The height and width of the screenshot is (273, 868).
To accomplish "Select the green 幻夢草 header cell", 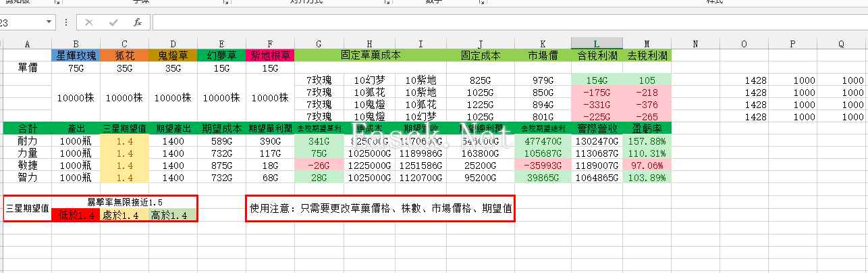I will click(x=221, y=55).
